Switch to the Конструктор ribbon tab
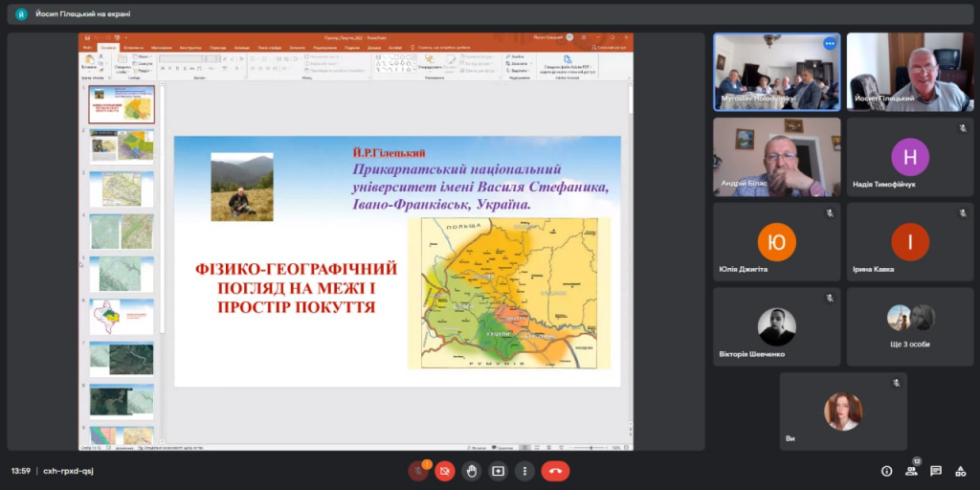The width and height of the screenshot is (980, 490). click(x=189, y=47)
